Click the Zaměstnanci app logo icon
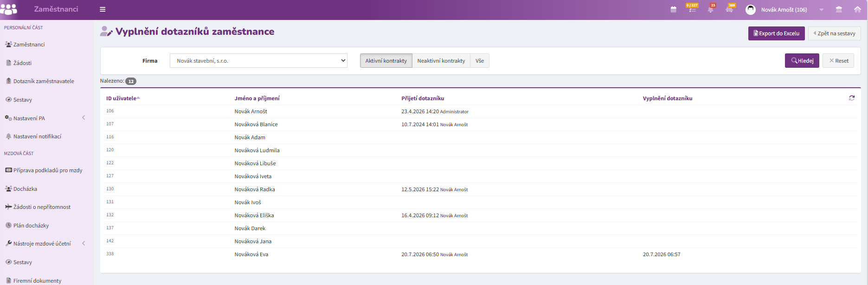Image resolution: width=868 pixels, height=285 pixels. point(9,9)
